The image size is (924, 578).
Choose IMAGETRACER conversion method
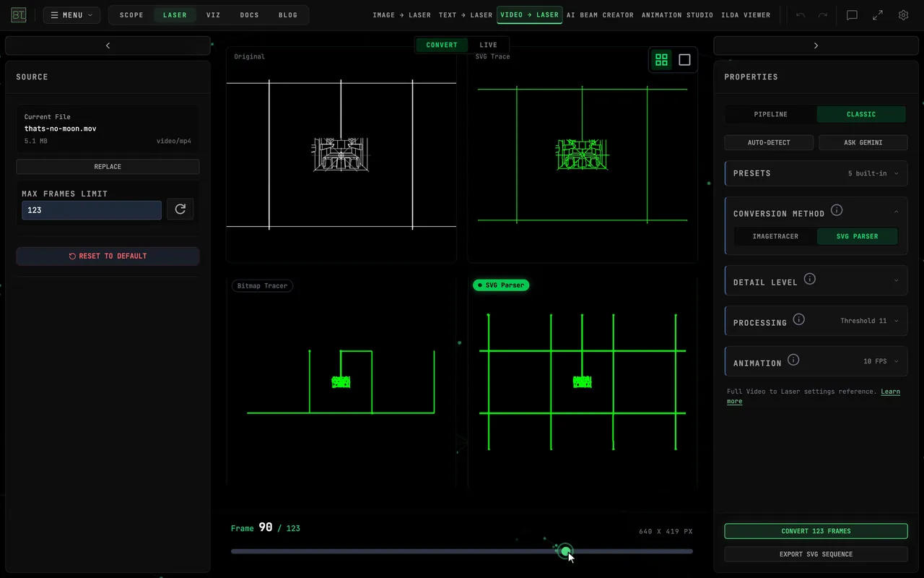coord(775,236)
